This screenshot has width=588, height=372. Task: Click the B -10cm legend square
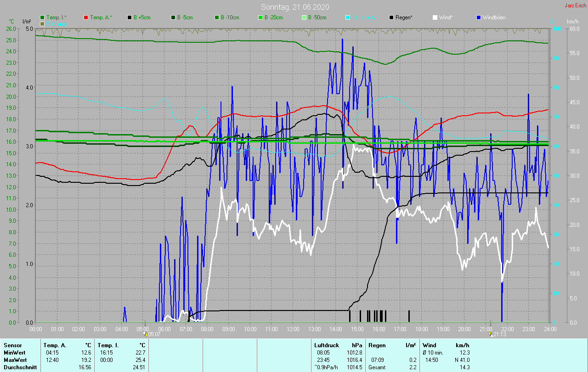click(217, 17)
